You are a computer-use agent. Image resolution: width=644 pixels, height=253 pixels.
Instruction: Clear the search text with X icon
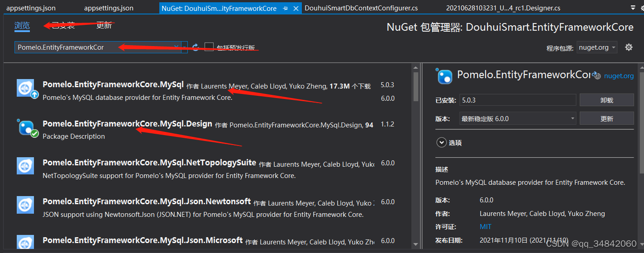coord(176,47)
